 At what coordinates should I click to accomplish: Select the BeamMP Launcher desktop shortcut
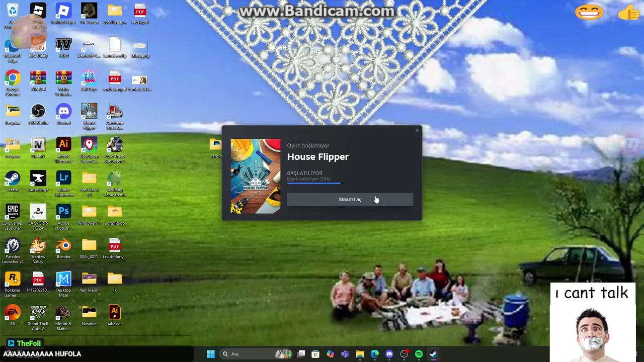(x=89, y=48)
